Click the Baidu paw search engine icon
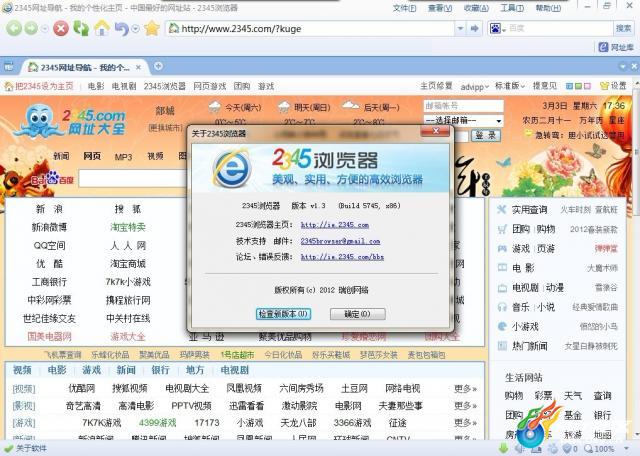The height and width of the screenshot is (456, 640). (495, 28)
